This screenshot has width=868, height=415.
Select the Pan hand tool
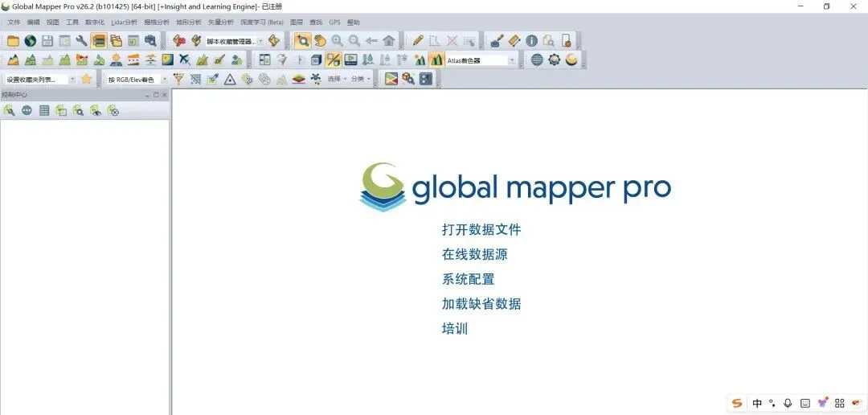pos(320,40)
